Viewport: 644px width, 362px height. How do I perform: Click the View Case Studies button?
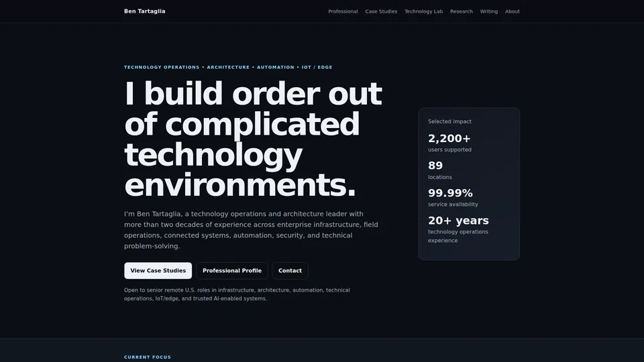158,270
